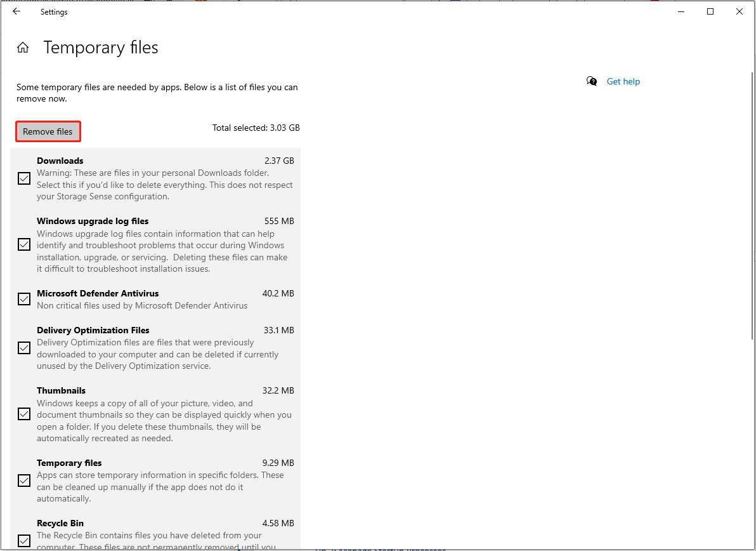The image size is (756, 551).
Task: Uncheck the Thumbnails checkbox
Action: (x=23, y=414)
